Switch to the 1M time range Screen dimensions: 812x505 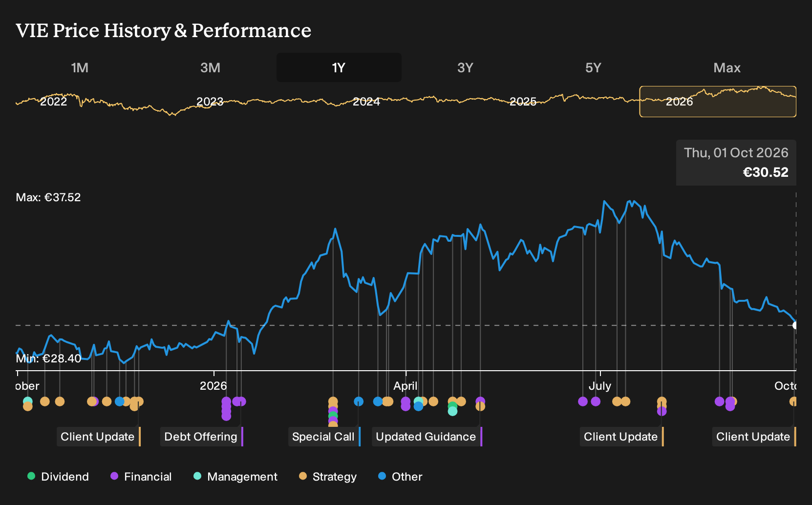pyautogui.click(x=80, y=67)
